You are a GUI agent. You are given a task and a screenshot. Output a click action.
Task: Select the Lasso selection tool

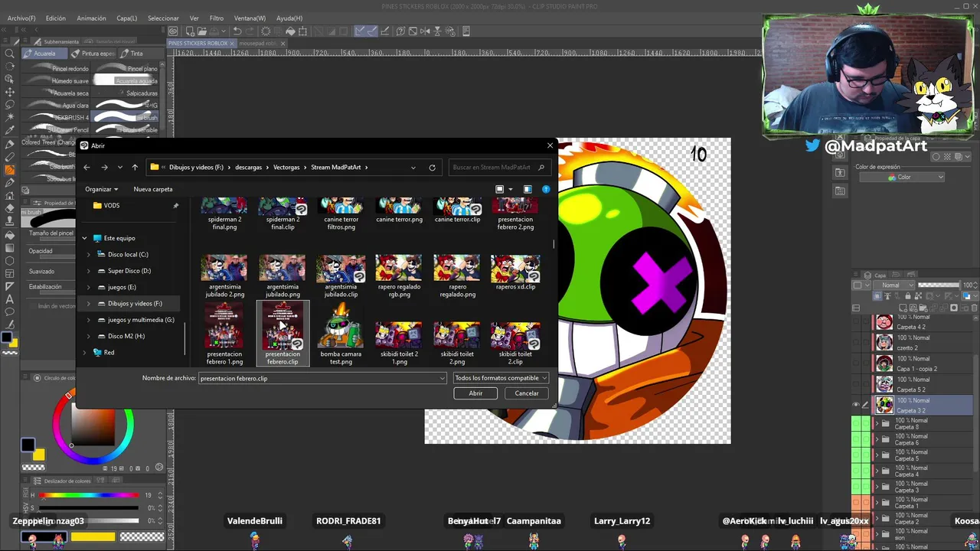[x=9, y=104]
